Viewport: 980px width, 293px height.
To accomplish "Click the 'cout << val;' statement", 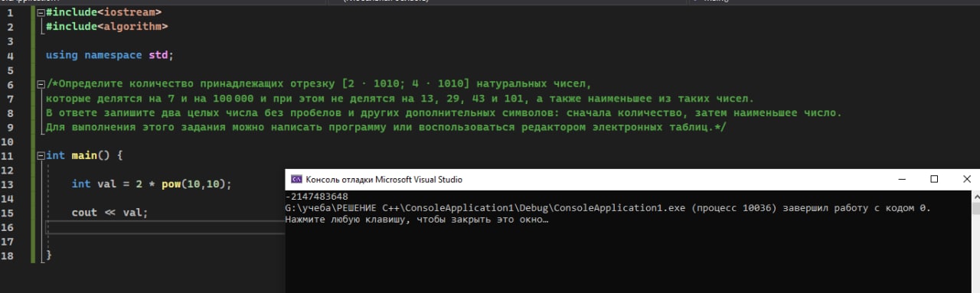I will coord(109,213).
